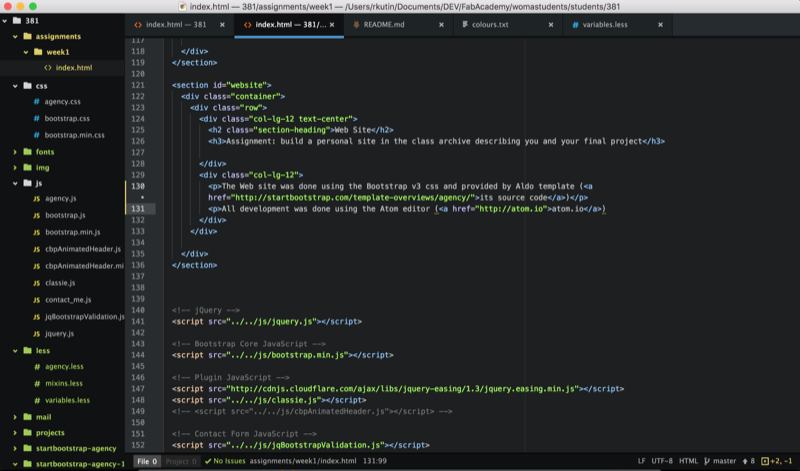
Task: Open agency.css file in tree
Action: pos(62,102)
